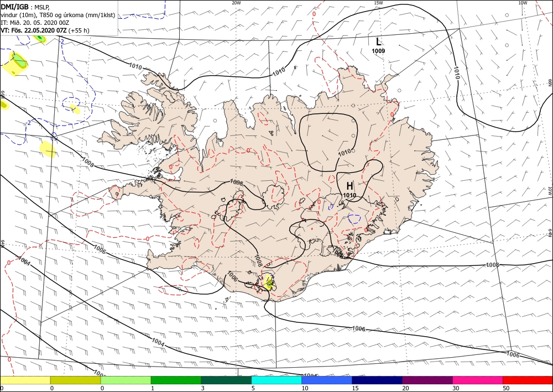Click the 15W longitude label
553x392 pixels.
pyautogui.click(x=378, y=2)
